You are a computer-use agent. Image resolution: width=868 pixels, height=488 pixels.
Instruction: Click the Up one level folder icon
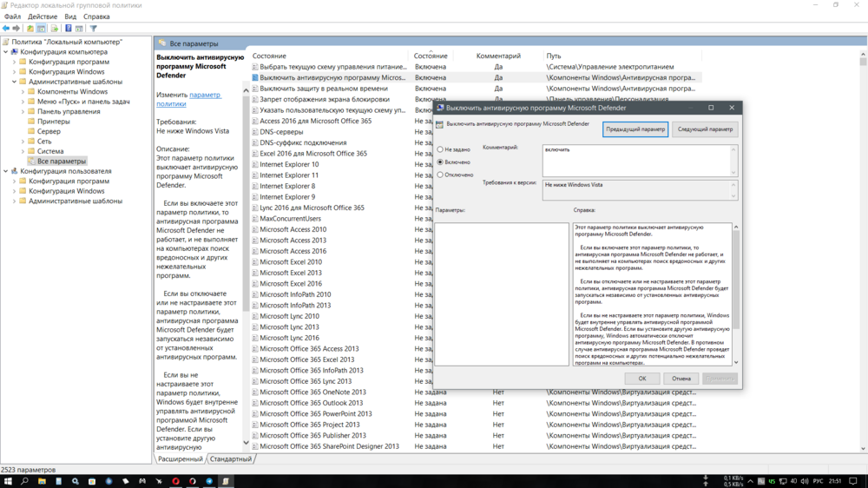[30, 29]
